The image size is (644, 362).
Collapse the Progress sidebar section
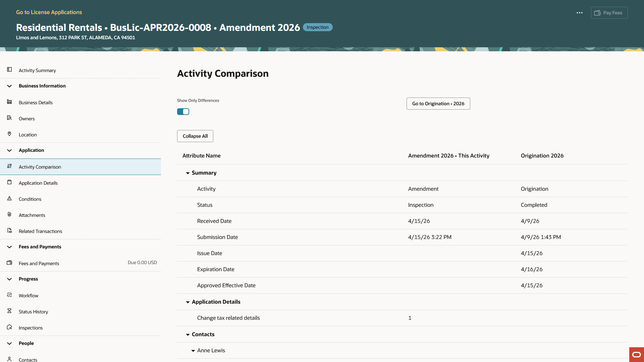(x=9, y=279)
